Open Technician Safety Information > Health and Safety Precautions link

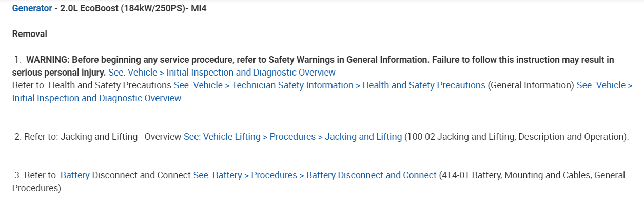329,85
